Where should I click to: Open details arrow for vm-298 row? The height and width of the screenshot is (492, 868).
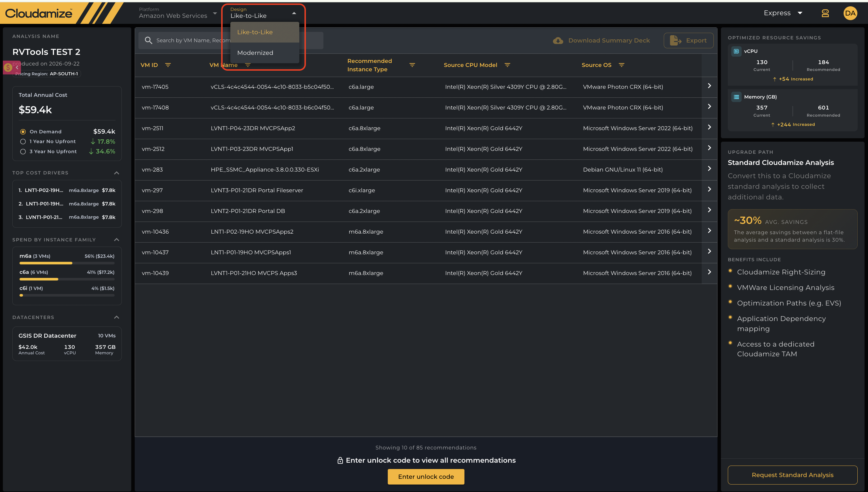tap(709, 210)
